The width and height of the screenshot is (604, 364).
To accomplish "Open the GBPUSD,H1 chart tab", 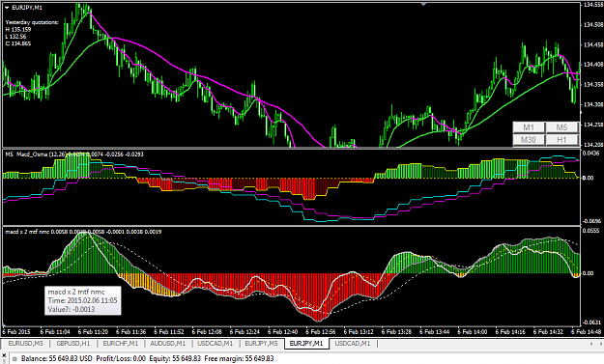I will [73, 343].
